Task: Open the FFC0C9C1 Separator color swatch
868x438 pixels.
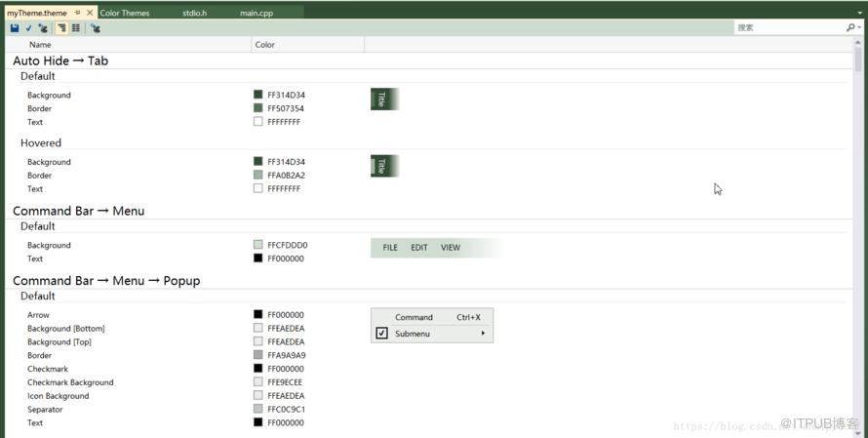Action: click(x=258, y=409)
